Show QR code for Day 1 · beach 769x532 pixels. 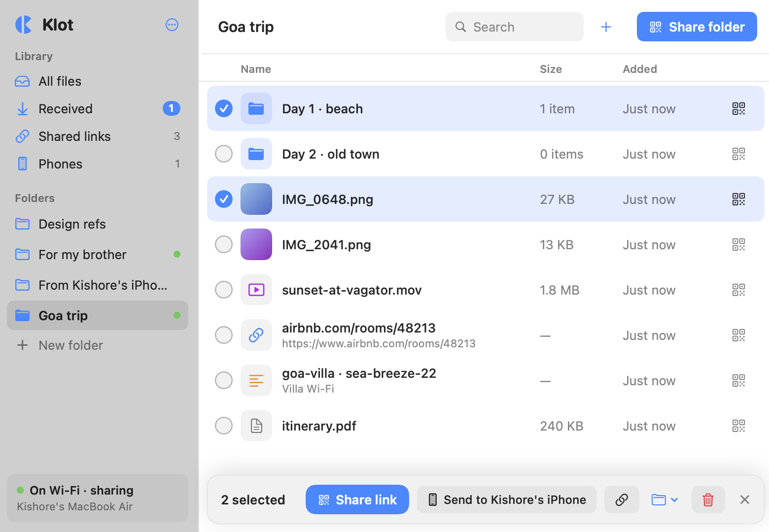tap(738, 108)
